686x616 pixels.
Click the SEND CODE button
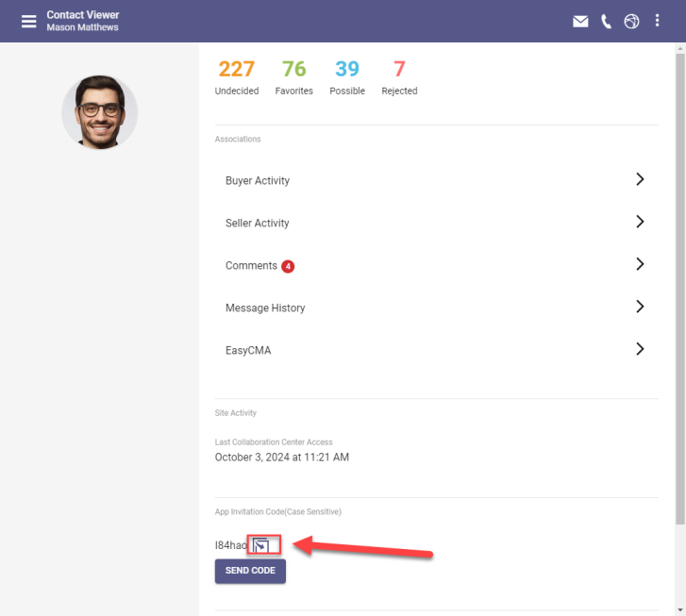[x=250, y=571]
